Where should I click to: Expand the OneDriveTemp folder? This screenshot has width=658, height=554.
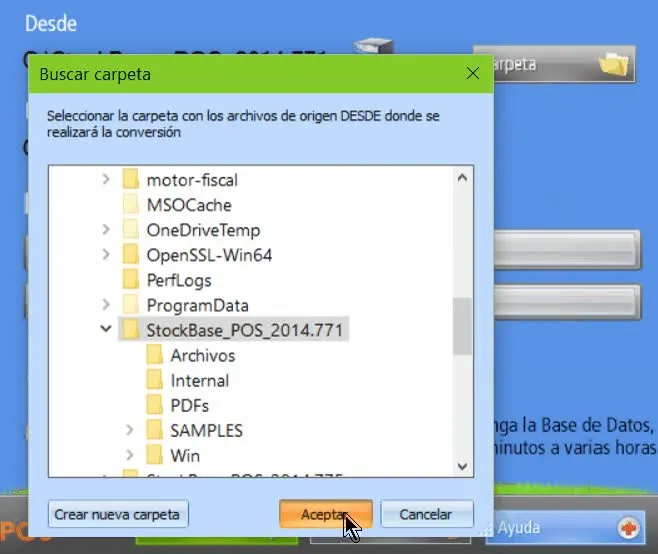click(x=106, y=230)
